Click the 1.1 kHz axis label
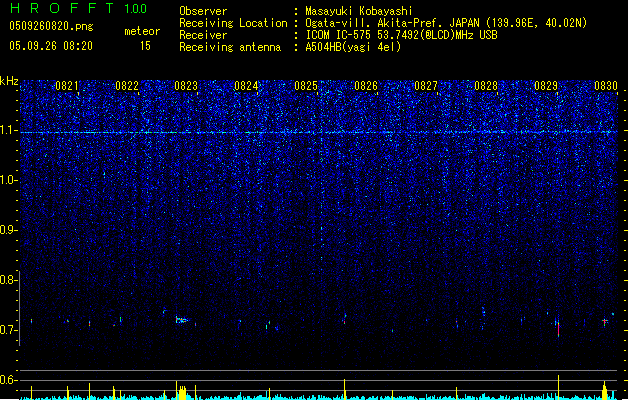 click(9, 130)
